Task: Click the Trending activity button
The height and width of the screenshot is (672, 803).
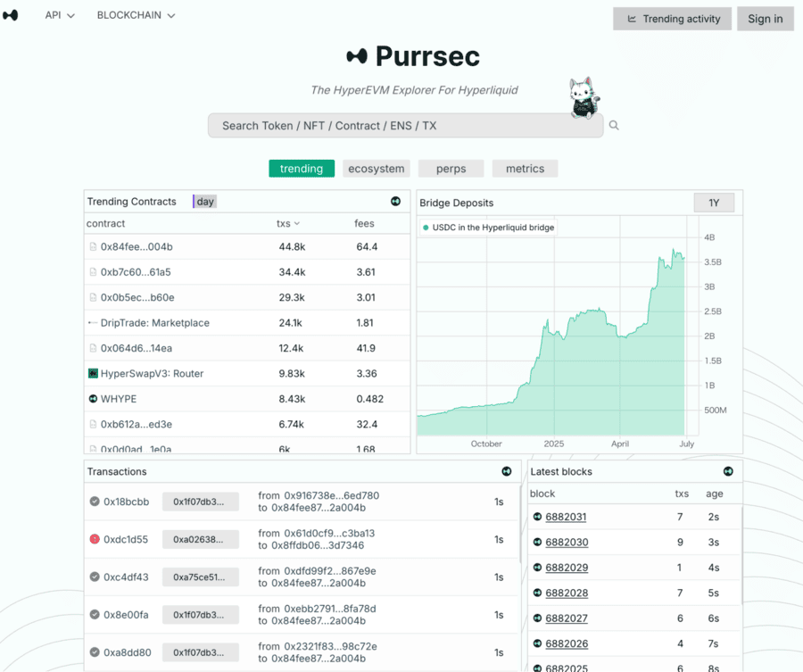Action: click(x=672, y=19)
